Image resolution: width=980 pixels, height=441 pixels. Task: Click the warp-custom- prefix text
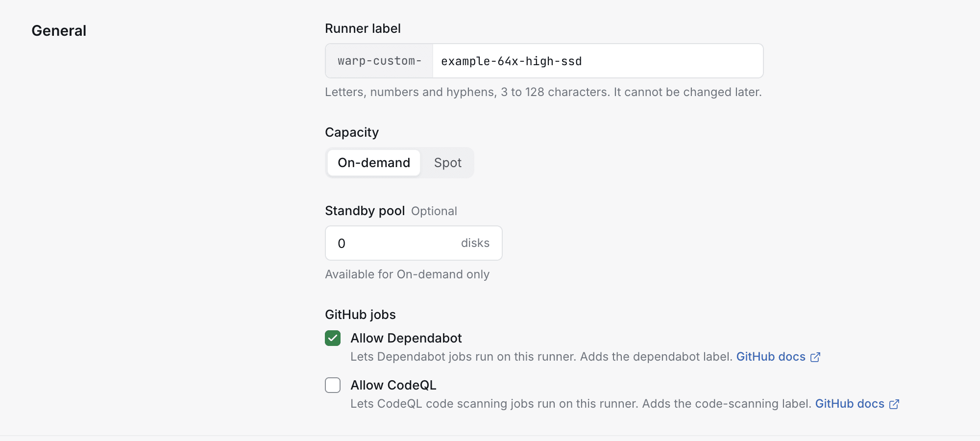coord(379,61)
